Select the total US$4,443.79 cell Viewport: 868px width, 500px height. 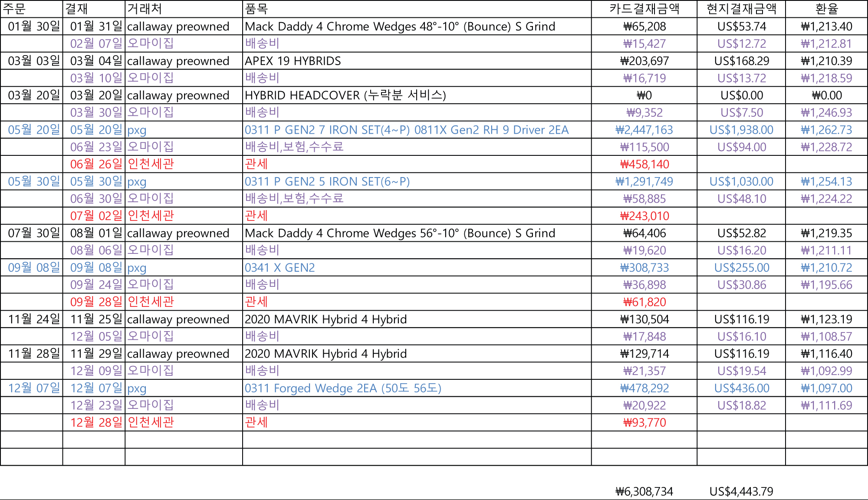point(741,491)
